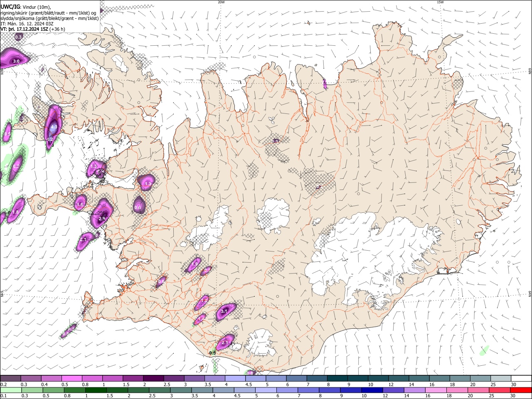Viewport: 532px width, 399px height.
Task: Pick the bright red legend swatch
Action: click(521, 390)
